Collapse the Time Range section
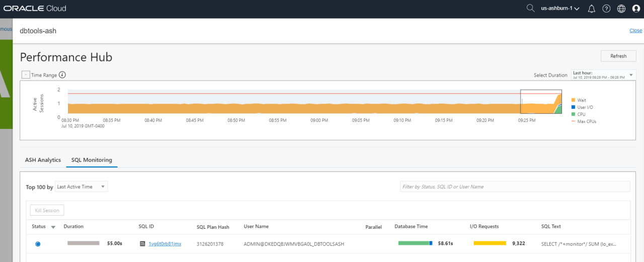Image resolution: width=644 pixels, height=262 pixels. (26, 75)
